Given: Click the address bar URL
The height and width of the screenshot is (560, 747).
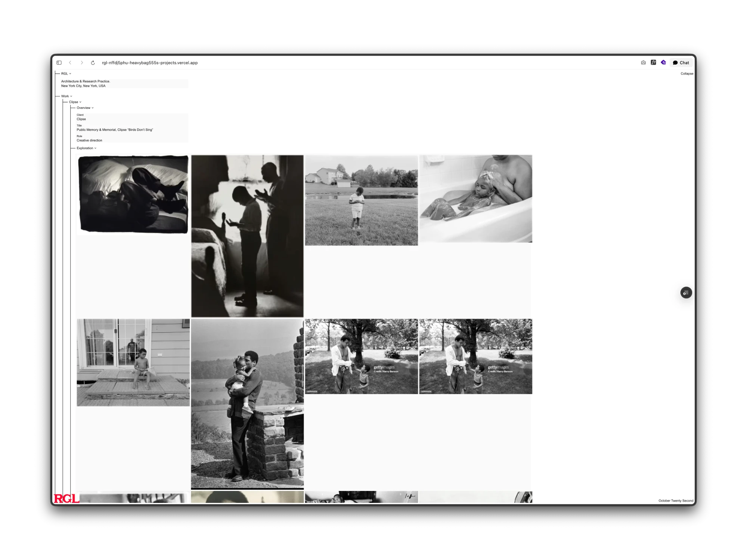Looking at the screenshot, I should pos(150,63).
